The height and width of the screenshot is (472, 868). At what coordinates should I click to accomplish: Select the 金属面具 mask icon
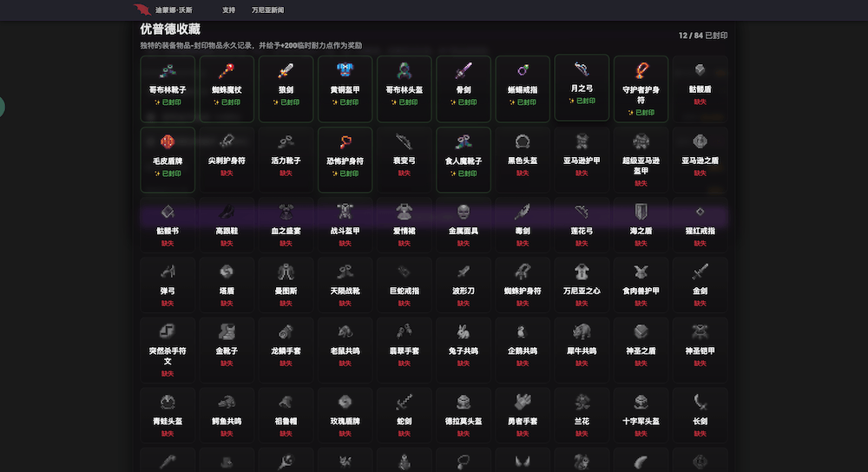pos(464,212)
